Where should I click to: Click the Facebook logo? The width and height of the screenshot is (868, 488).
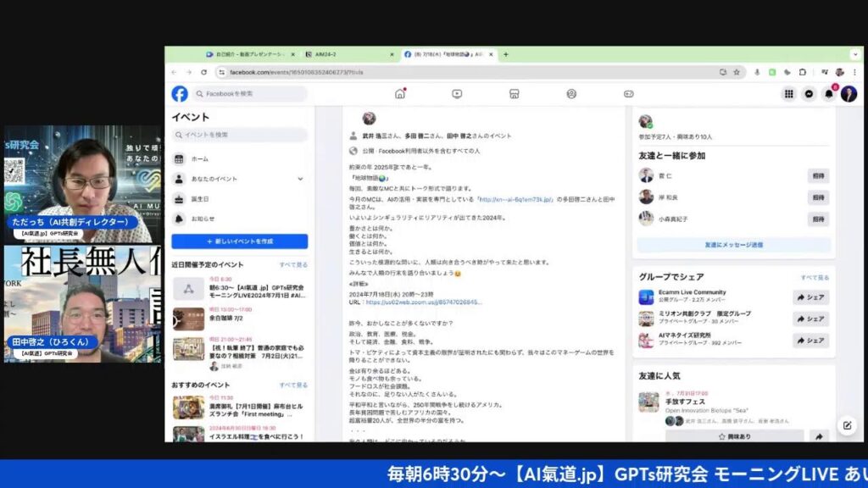pos(180,94)
